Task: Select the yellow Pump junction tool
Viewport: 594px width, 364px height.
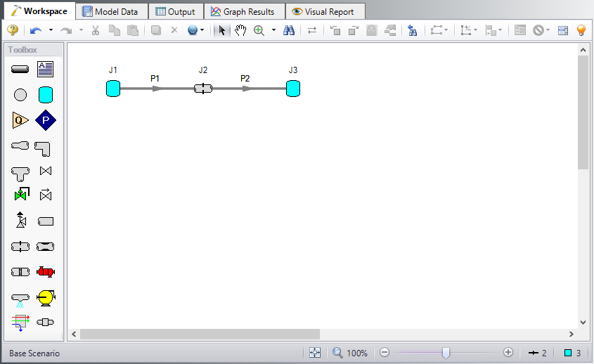Action: (46, 297)
